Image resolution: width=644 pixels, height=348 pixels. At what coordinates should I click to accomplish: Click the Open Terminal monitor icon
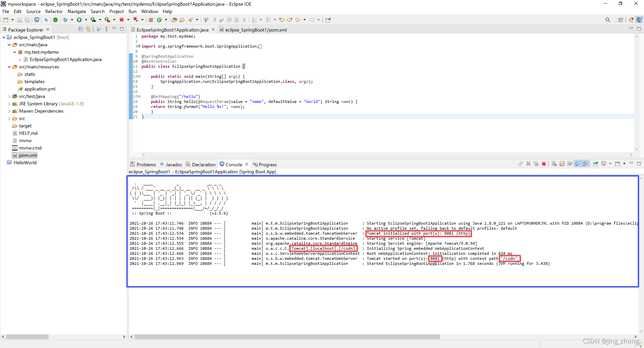point(37,20)
